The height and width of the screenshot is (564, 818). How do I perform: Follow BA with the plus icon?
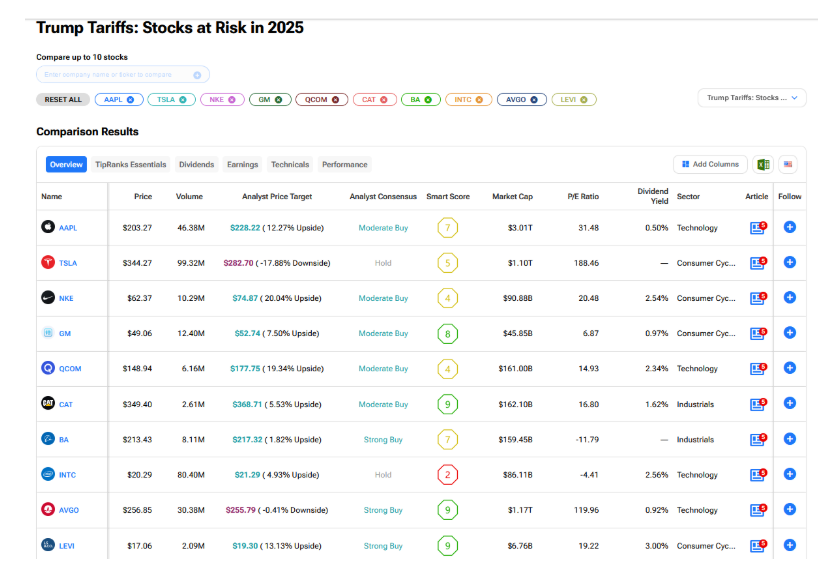coord(790,439)
